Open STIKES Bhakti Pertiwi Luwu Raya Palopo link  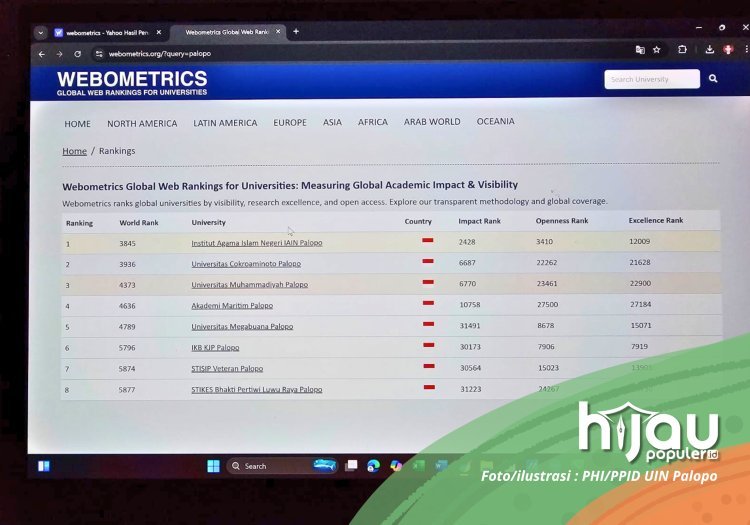(257, 390)
